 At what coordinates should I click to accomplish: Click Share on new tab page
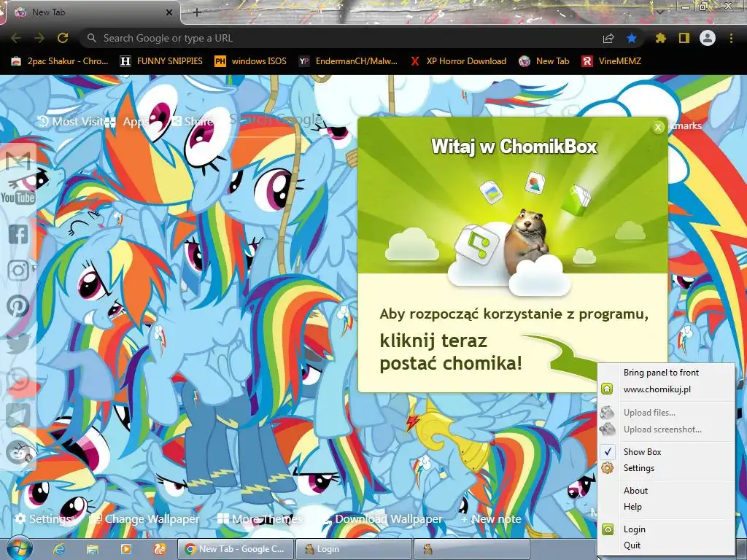(x=192, y=122)
